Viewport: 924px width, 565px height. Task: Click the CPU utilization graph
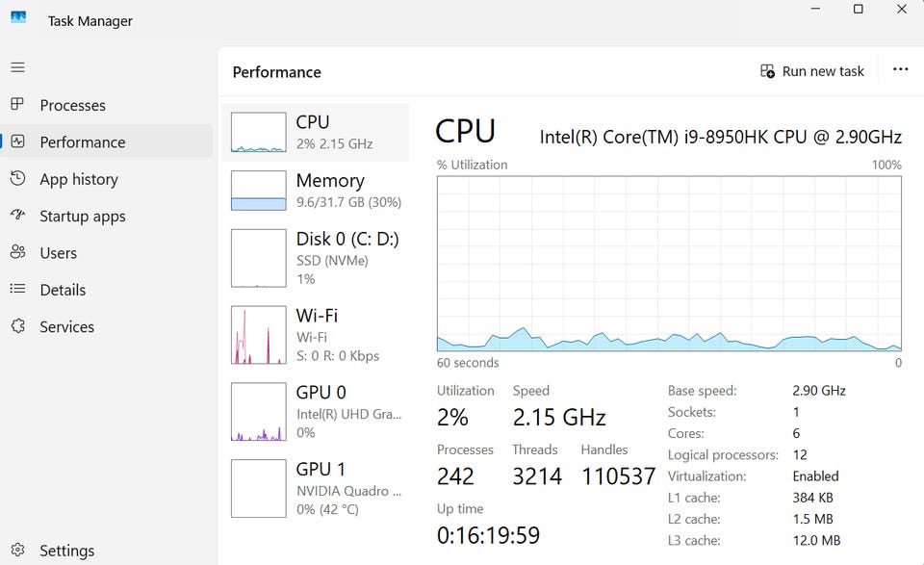[x=669, y=264]
